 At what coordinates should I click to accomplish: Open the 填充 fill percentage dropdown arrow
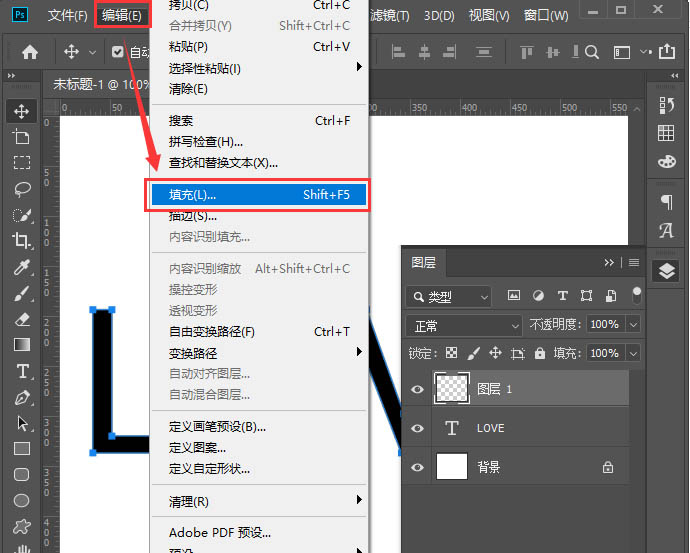[x=633, y=353]
